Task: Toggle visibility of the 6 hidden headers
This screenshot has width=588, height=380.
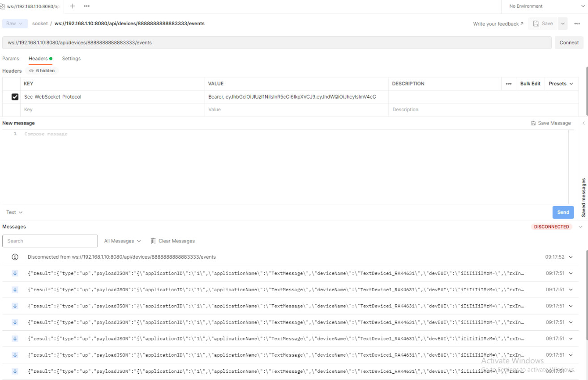Action: [43, 70]
